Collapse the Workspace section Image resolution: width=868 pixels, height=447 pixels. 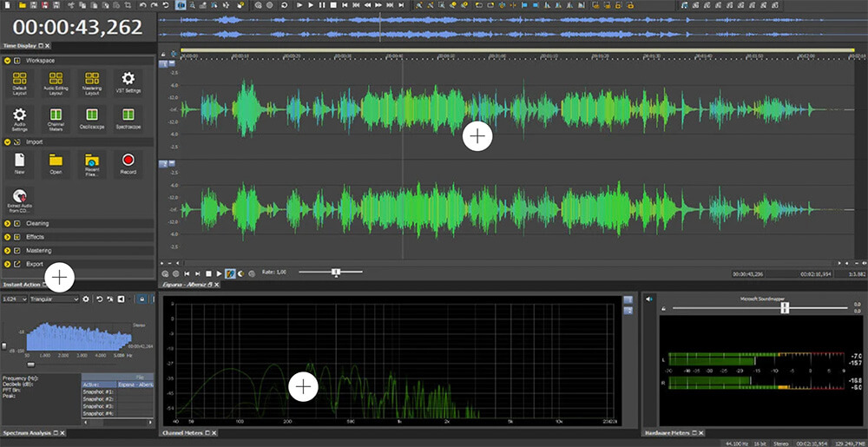8,60
